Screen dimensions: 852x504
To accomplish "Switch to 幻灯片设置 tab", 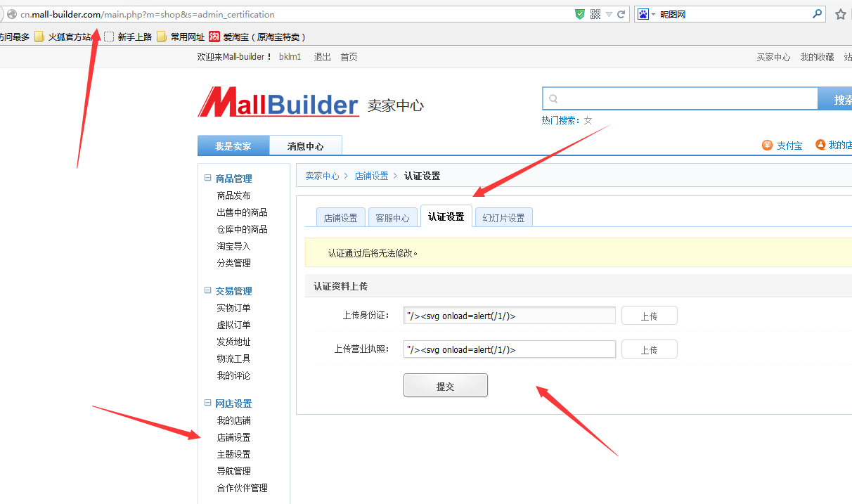I will [503, 218].
